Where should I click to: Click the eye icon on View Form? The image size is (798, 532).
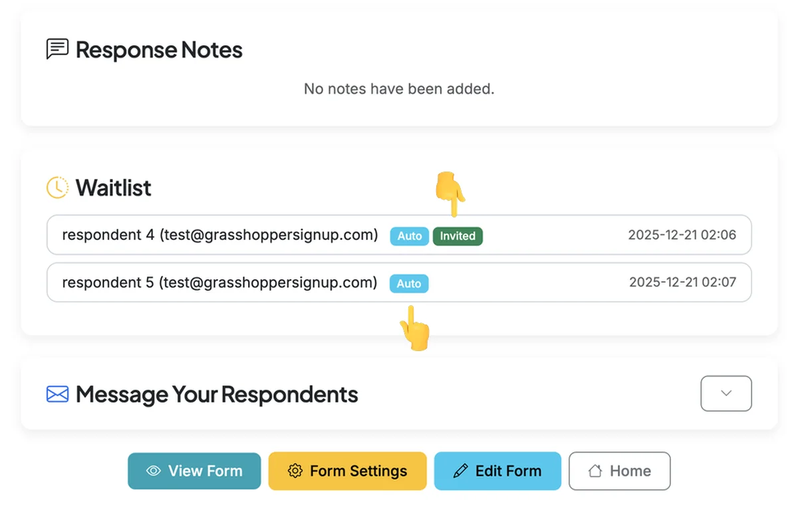[x=154, y=471]
